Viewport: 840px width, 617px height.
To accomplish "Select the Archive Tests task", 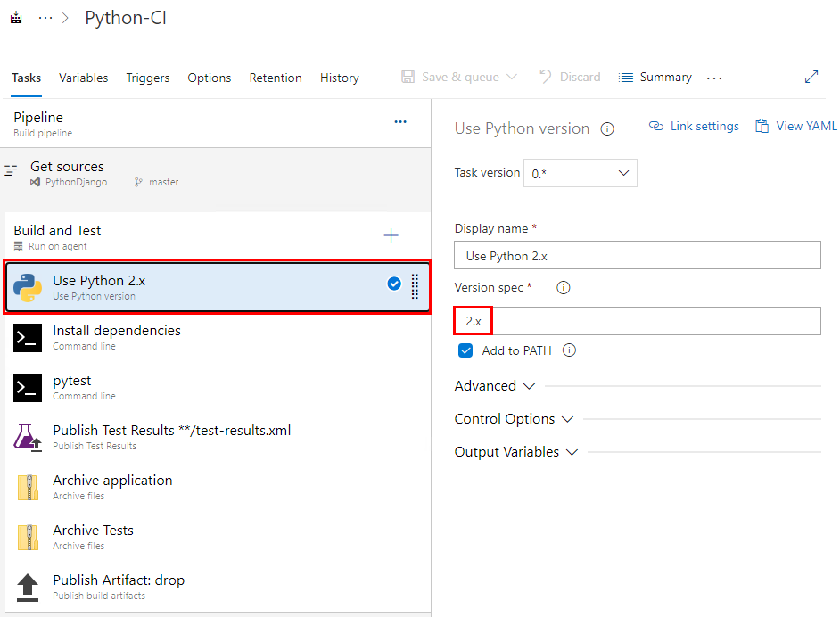I will coord(218,537).
